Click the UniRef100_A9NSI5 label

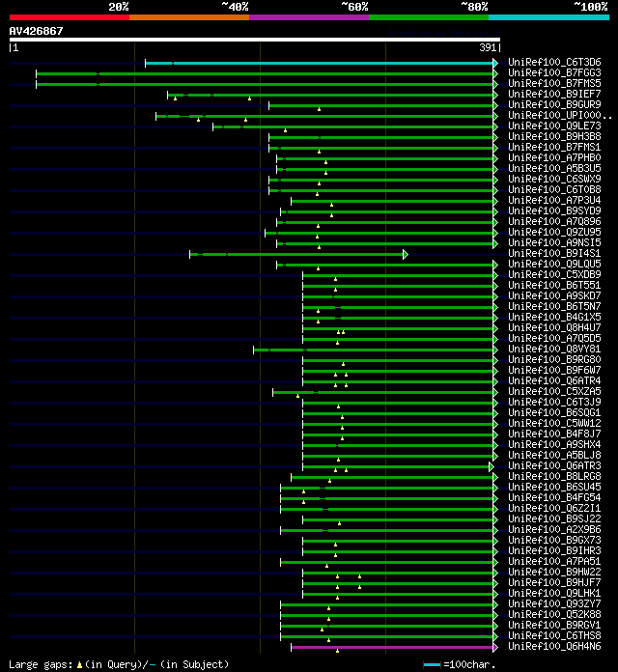point(554,242)
